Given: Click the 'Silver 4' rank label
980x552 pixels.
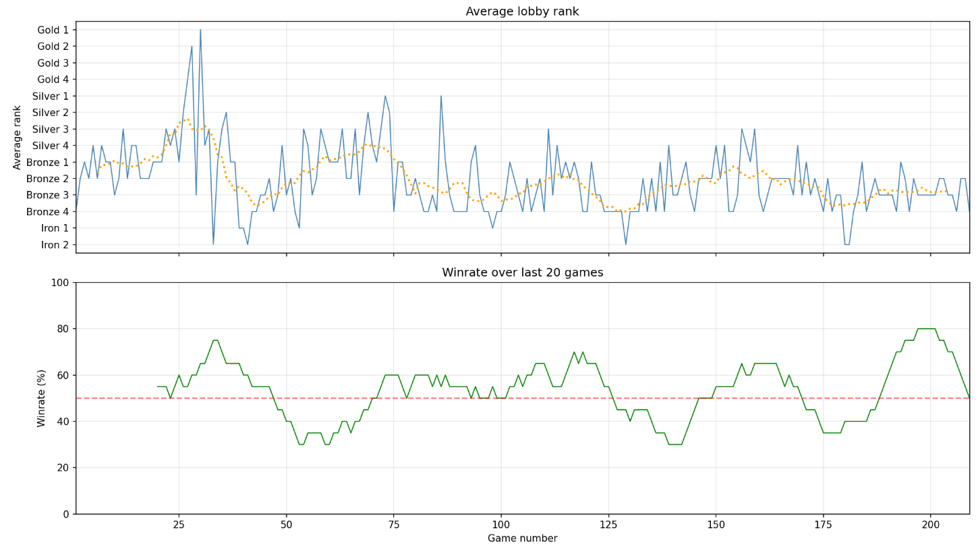Looking at the screenshot, I should pos(51,146).
